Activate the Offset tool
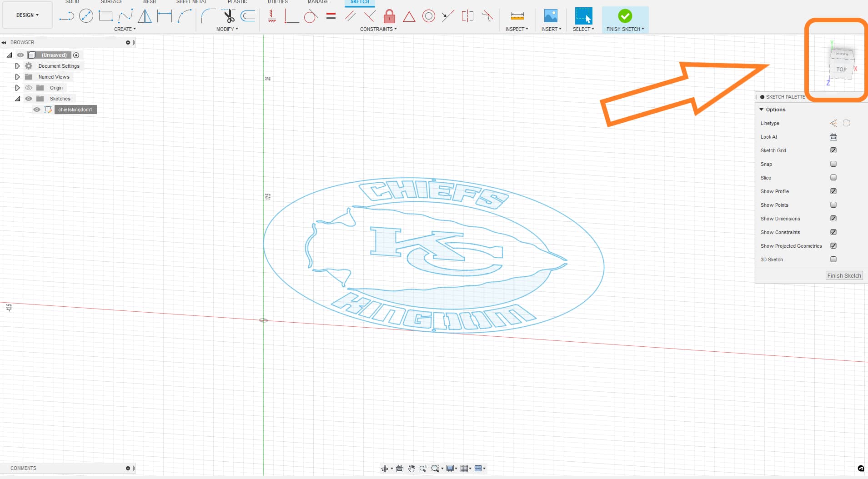The width and height of the screenshot is (868, 479). pos(248,16)
